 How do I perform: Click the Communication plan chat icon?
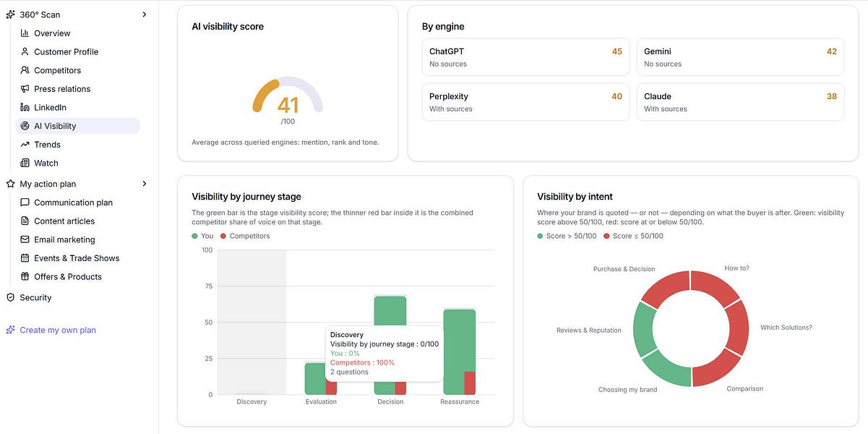25,203
